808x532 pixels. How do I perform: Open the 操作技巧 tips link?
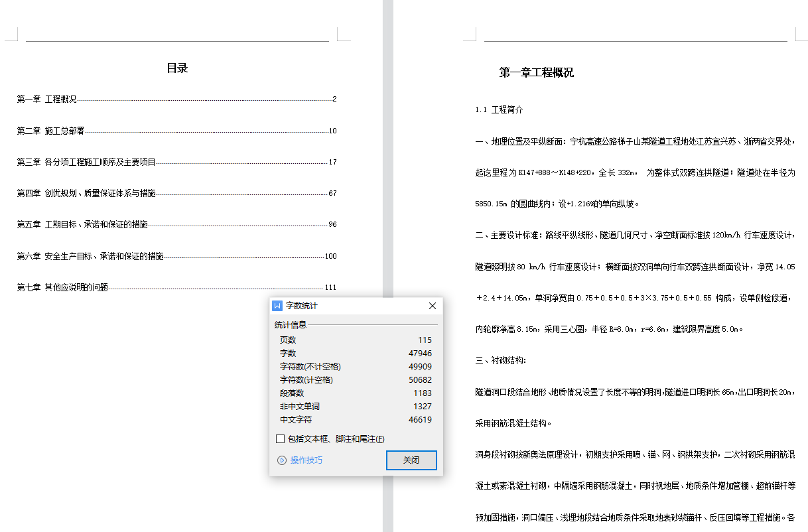click(306, 460)
